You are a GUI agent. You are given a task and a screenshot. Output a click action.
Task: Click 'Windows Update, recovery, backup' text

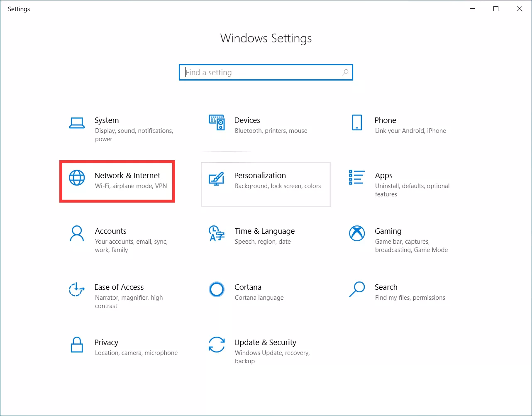(x=272, y=357)
